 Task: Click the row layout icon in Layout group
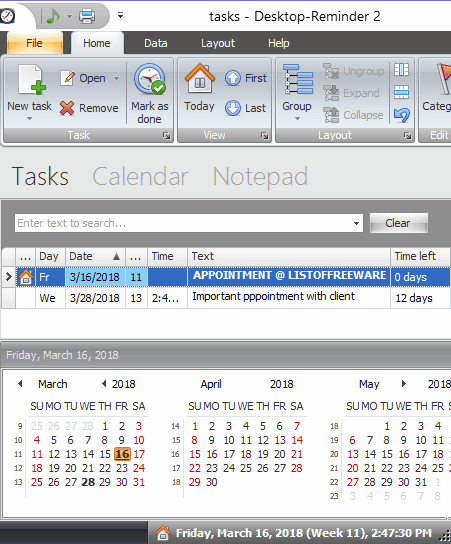(x=401, y=92)
